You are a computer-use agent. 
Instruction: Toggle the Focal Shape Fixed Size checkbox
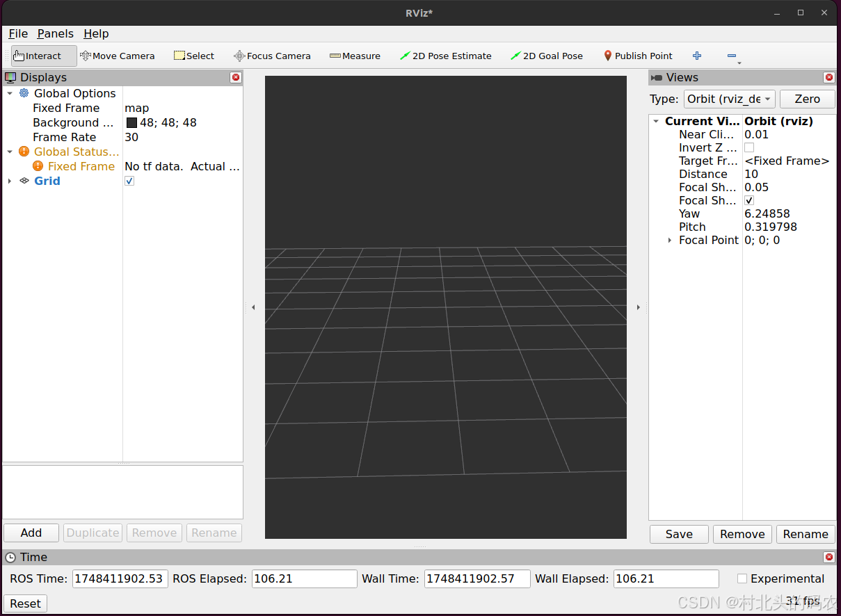[749, 200]
